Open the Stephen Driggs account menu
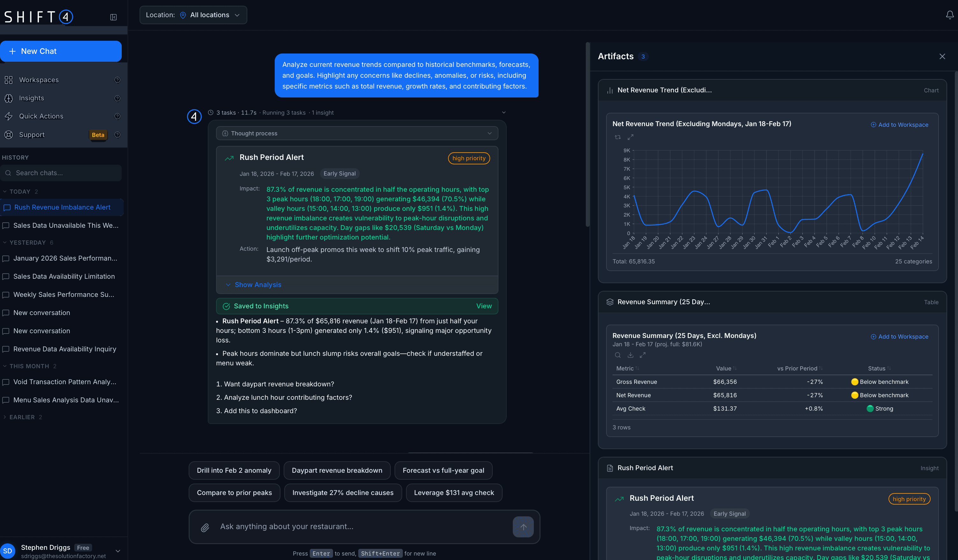The image size is (958, 560). 62,550
